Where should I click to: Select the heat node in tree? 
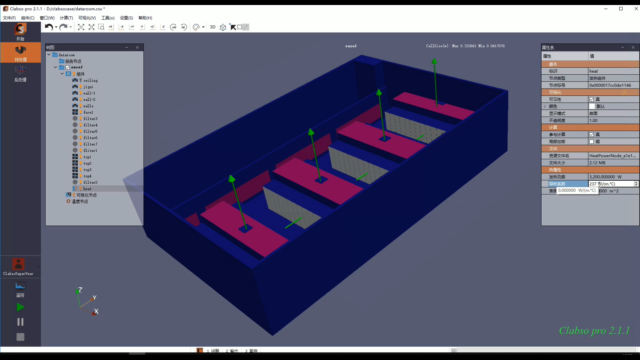tap(87, 189)
